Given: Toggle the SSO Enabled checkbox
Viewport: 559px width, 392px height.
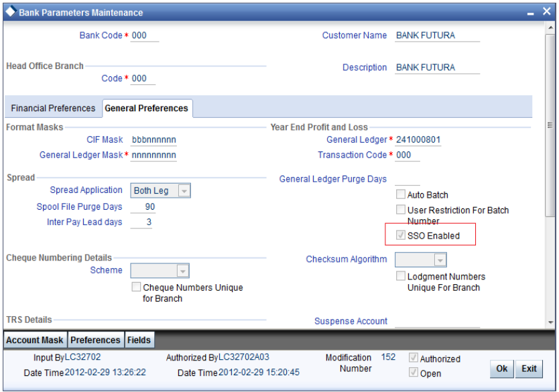Looking at the screenshot, I should pos(400,235).
